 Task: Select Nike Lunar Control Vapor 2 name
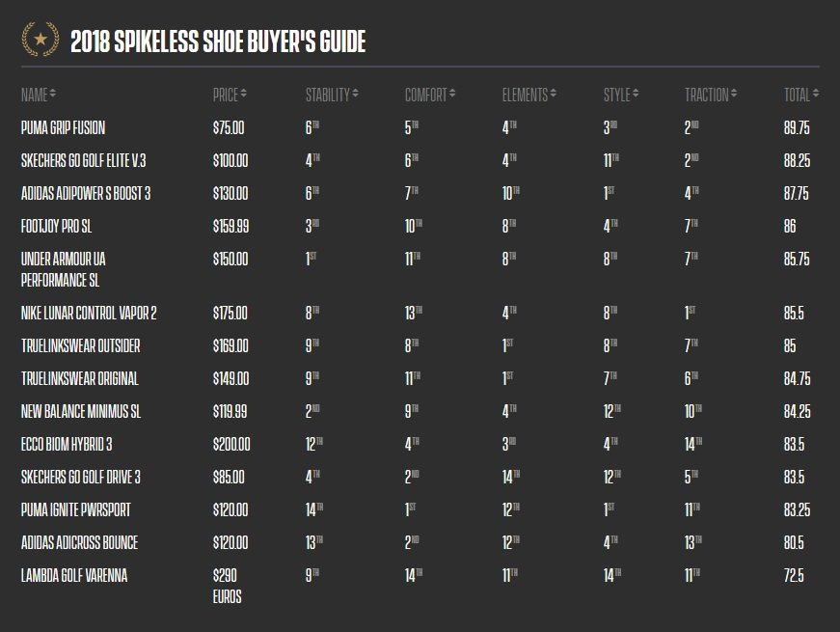(x=89, y=313)
